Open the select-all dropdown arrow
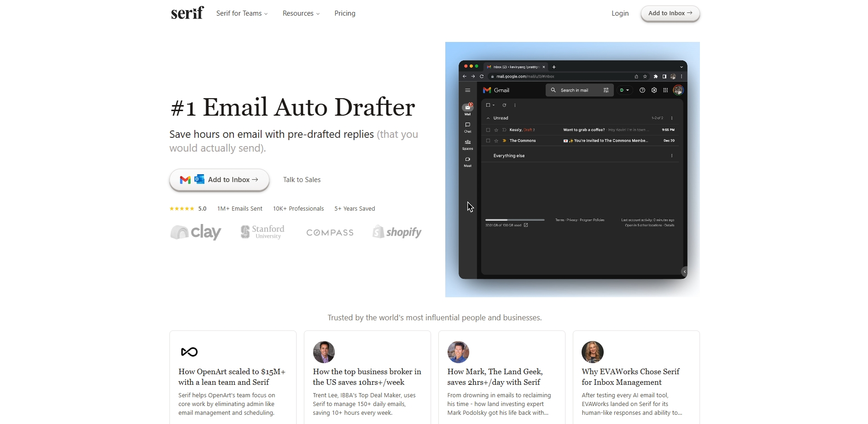The image size is (868, 424). click(x=494, y=105)
